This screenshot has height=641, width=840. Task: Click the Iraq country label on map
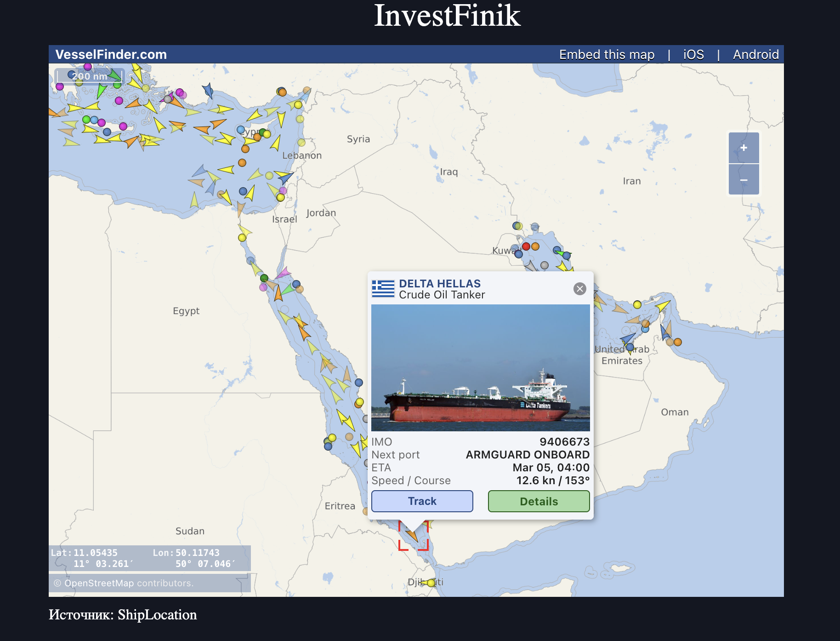click(449, 172)
